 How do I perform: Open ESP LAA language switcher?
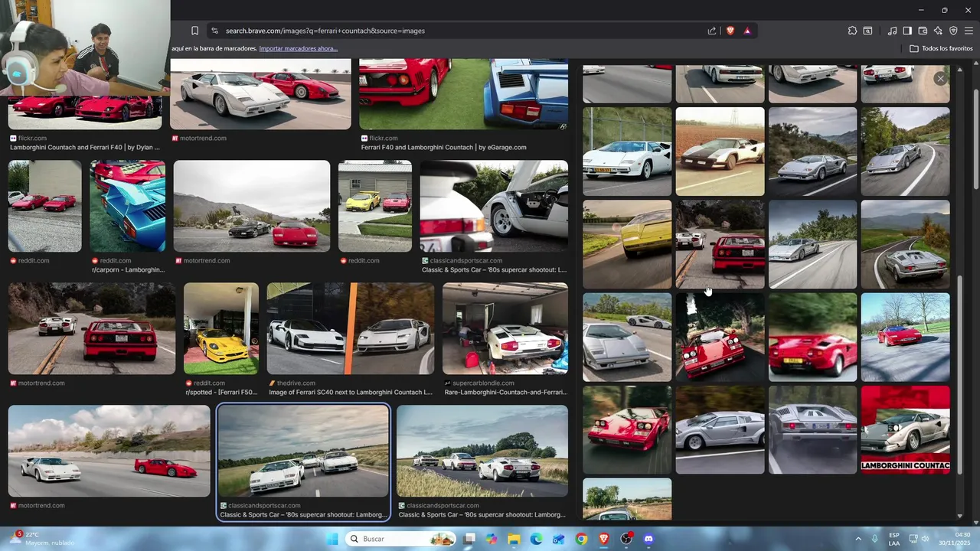pyautogui.click(x=894, y=539)
